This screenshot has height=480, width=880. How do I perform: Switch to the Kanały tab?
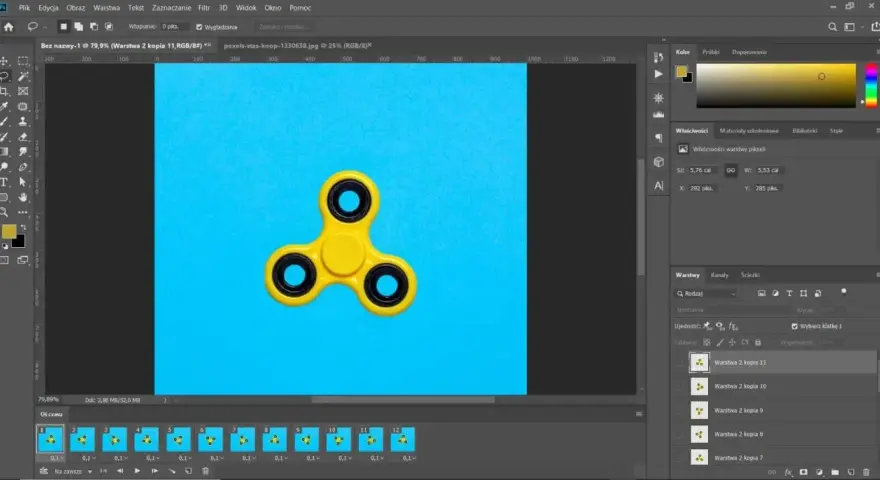719,275
